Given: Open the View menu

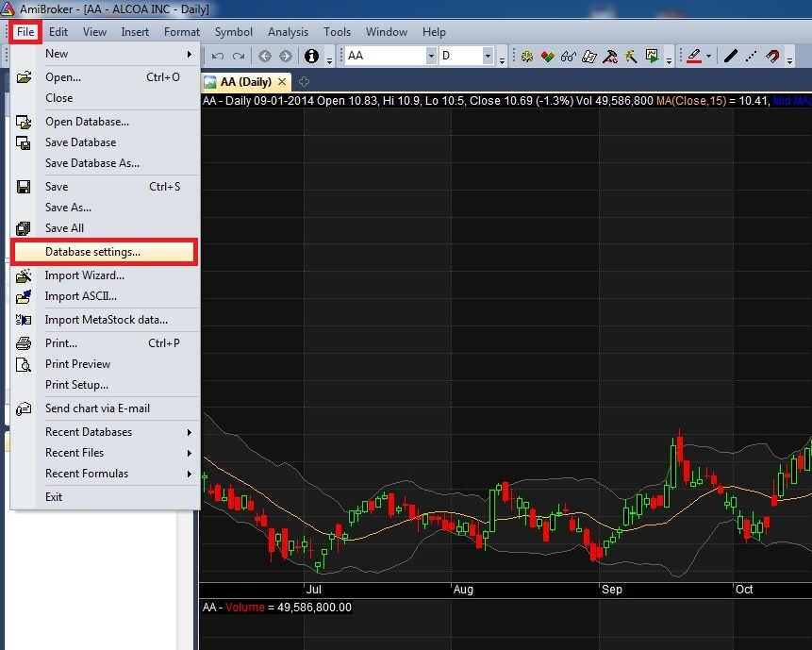Looking at the screenshot, I should [x=94, y=32].
